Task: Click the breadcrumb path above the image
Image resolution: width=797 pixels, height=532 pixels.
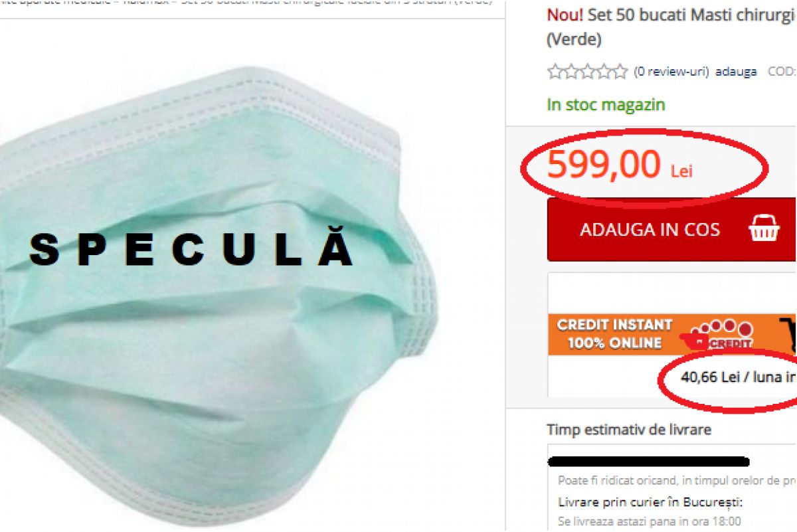Action: point(246,3)
